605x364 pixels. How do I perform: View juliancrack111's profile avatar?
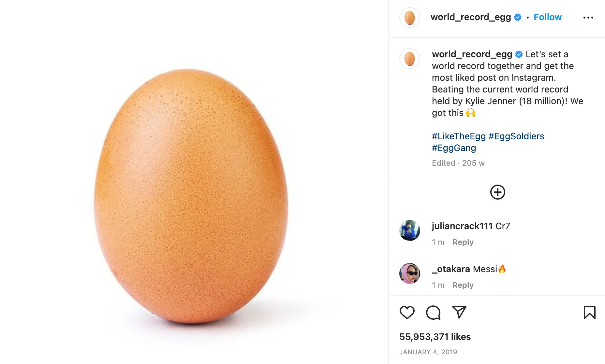point(409,231)
